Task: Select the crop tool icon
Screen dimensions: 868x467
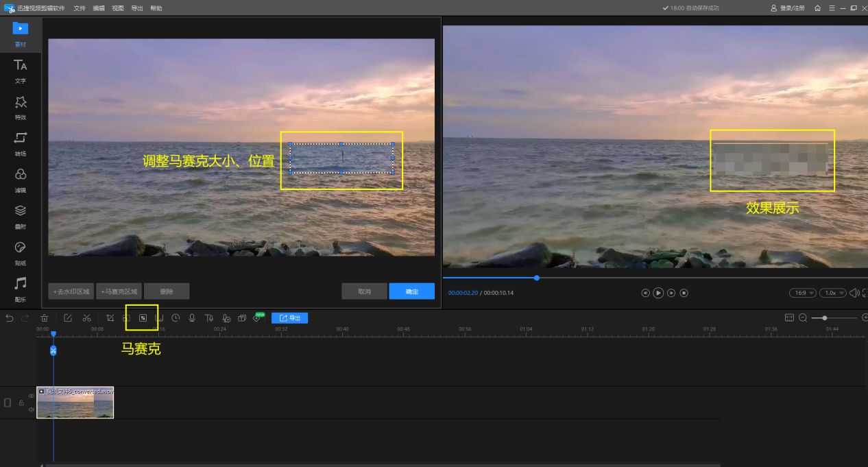Action: point(110,318)
